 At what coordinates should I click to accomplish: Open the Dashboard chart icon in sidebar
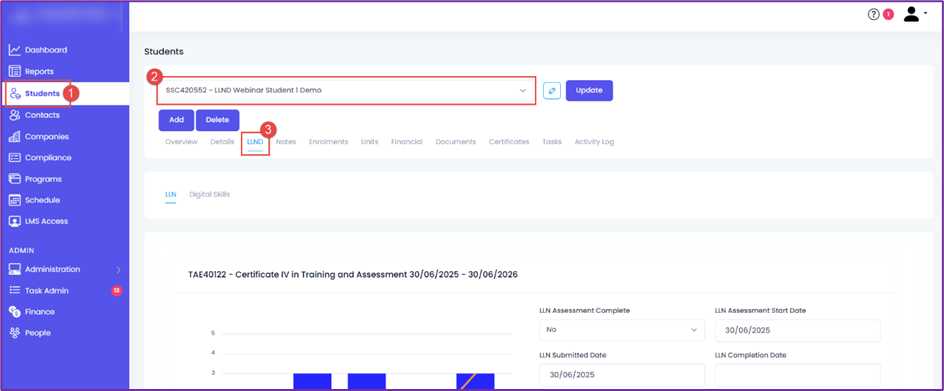pyautogui.click(x=15, y=50)
